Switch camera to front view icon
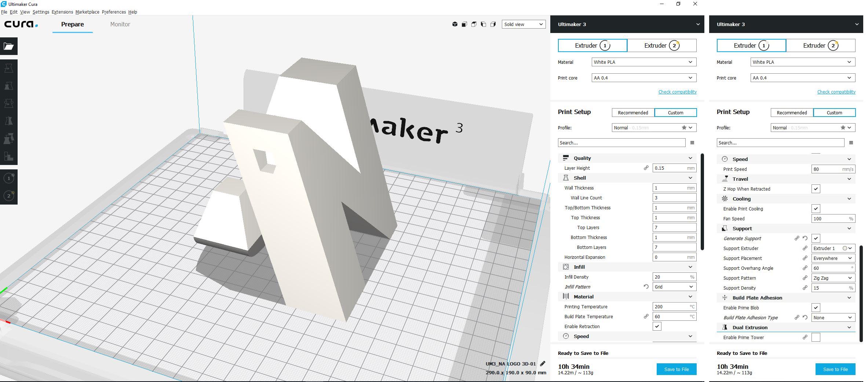The height and width of the screenshot is (382, 868). [x=464, y=24]
